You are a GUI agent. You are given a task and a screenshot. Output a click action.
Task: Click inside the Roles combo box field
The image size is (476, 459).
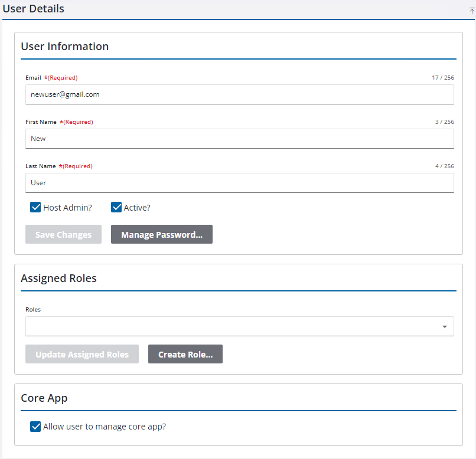pos(230,326)
